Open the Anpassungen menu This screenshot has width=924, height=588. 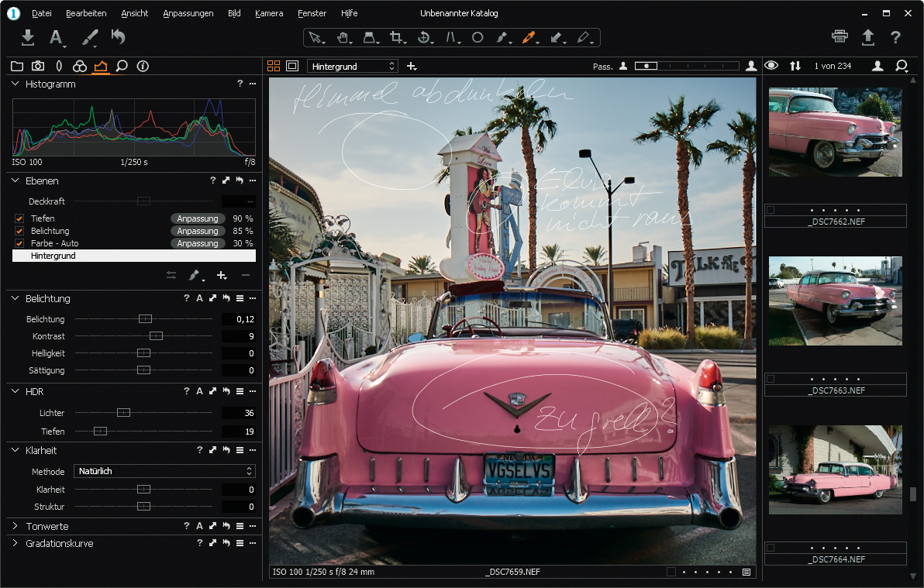point(188,13)
